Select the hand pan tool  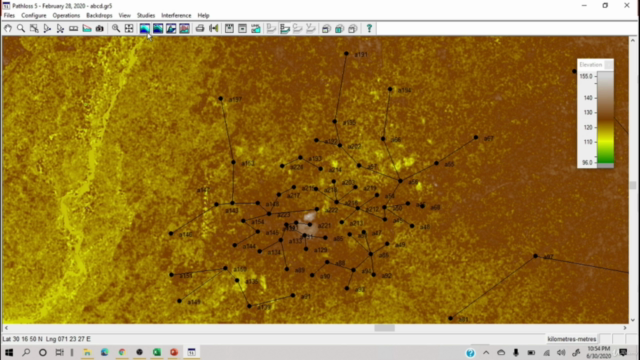pyautogui.click(x=8, y=28)
